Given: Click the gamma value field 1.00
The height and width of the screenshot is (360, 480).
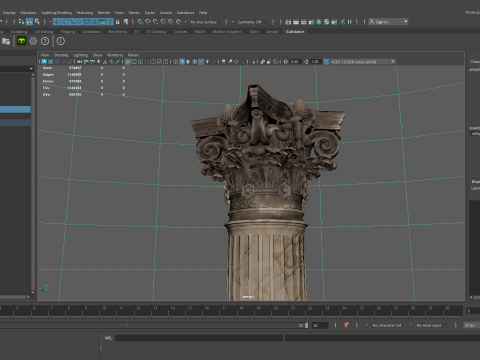Looking at the screenshot, I should [315, 62].
